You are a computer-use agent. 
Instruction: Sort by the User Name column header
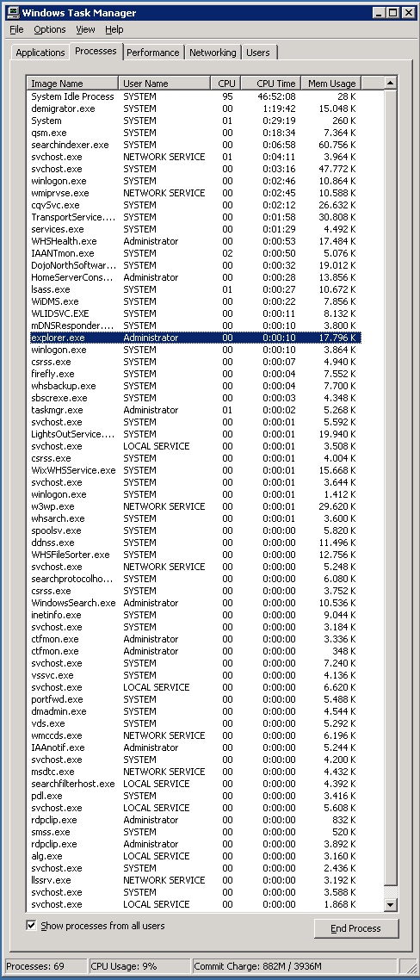[x=163, y=84]
